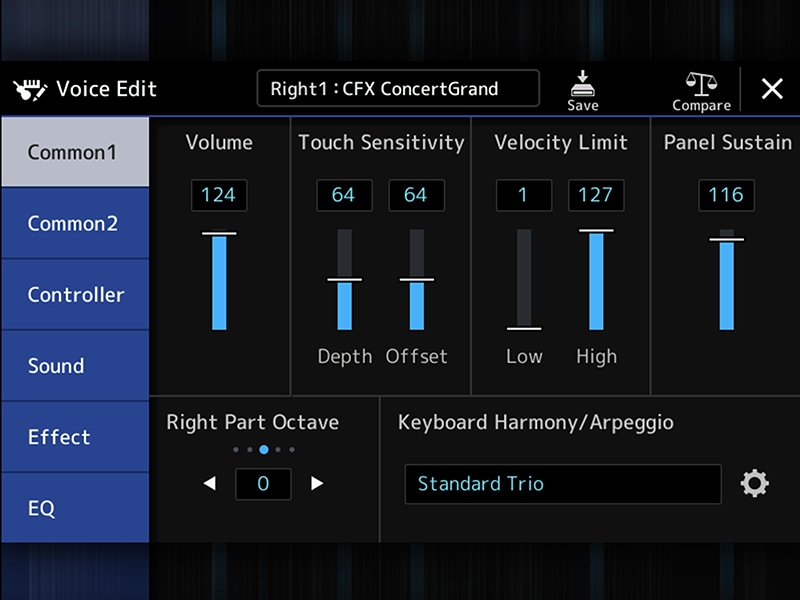
Task: Open the Controller tab
Action: [x=75, y=294]
